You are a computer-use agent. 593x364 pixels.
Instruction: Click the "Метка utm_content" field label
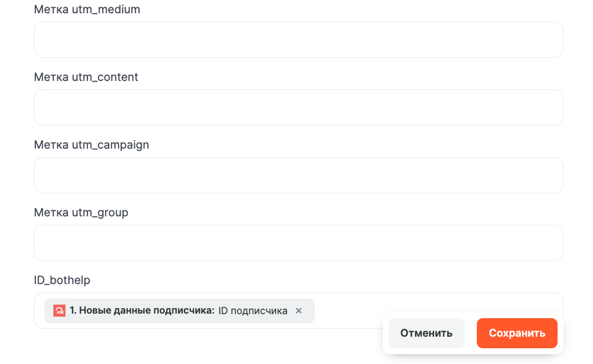(x=86, y=77)
